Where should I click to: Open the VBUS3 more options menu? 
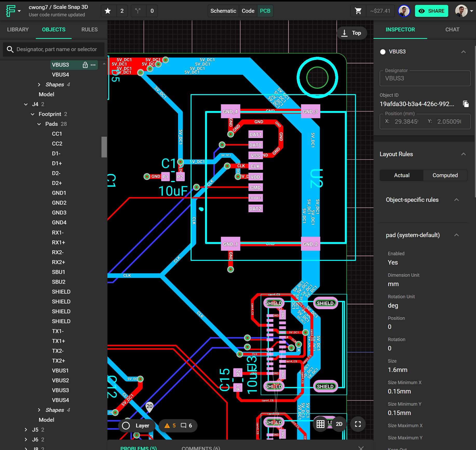pyautogui.click(x=93, y=65)
